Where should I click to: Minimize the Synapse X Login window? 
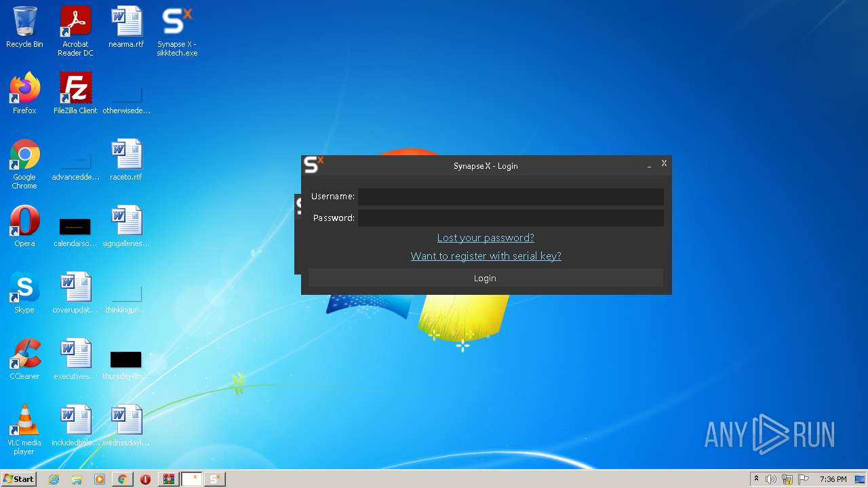(x=649, y=164)
